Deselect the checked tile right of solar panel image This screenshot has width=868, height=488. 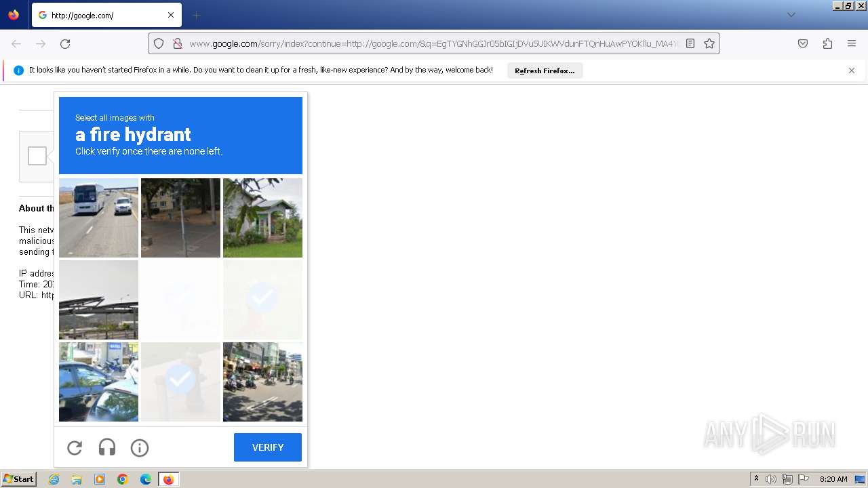coord(180,300)
